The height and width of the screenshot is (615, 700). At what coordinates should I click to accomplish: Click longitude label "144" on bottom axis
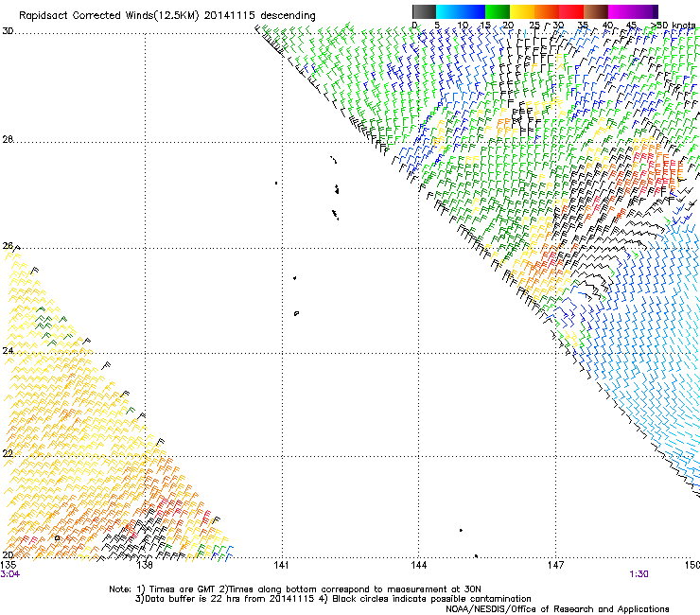419,565
